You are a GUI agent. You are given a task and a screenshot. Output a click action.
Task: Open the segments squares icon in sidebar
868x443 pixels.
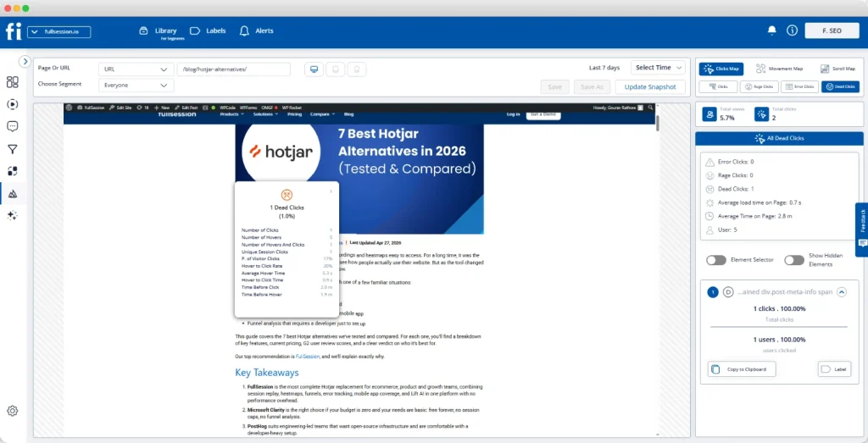coord(12,171)
